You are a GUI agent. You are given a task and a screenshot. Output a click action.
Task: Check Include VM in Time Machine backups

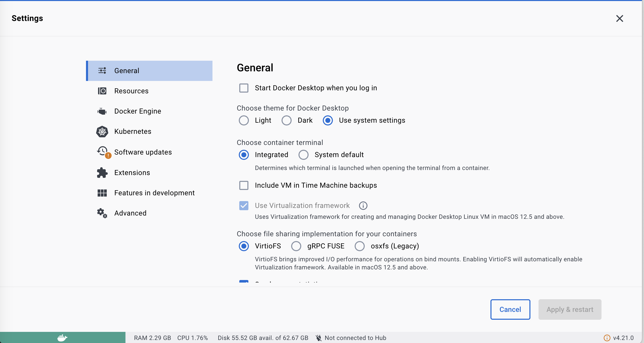point(244,185)
